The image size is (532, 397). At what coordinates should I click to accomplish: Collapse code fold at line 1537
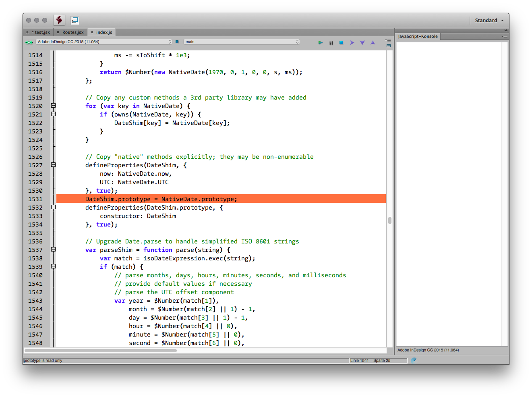point(53,249)
